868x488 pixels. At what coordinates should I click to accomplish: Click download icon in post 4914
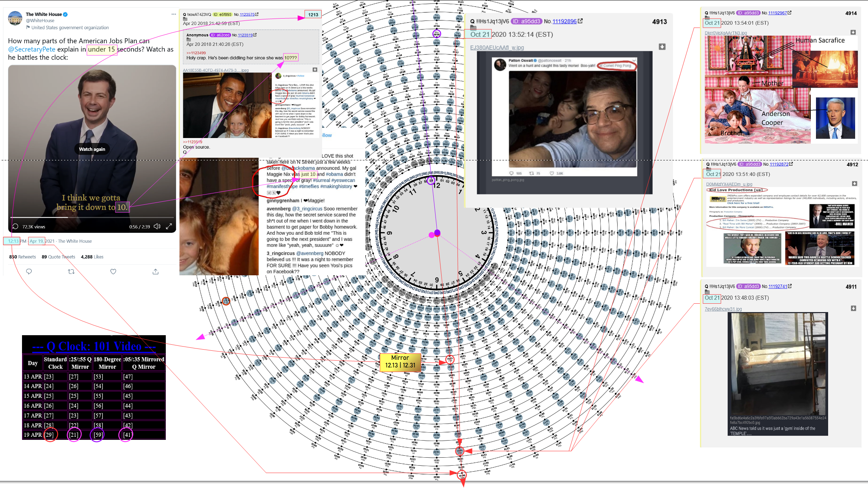(x=853, y=32)
